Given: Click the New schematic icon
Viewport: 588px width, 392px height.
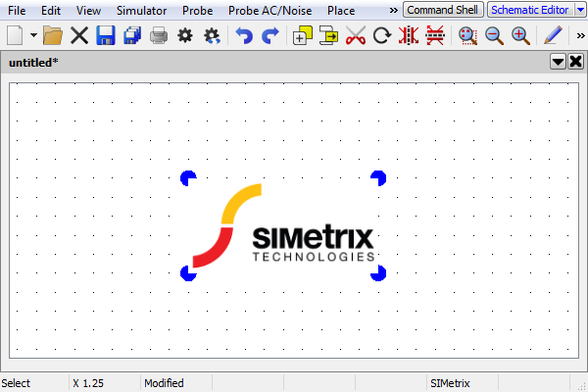Looking at the screenshot, I should tap(16, 36).
